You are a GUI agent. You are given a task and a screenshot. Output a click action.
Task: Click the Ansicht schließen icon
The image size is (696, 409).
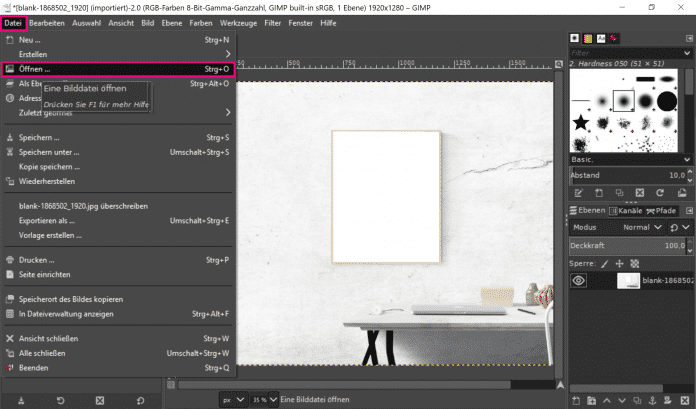10,338
